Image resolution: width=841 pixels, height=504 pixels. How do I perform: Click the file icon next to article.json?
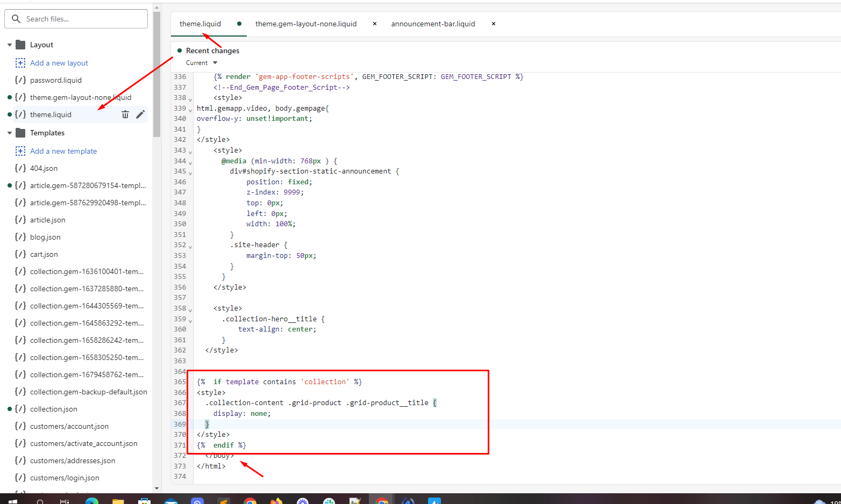point(20,220)
